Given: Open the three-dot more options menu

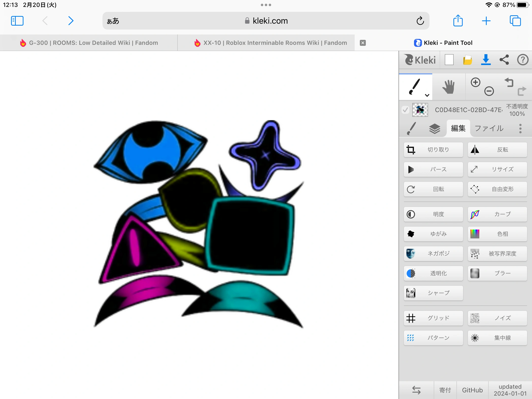Looking at the screenshot, I should [520, 129].
